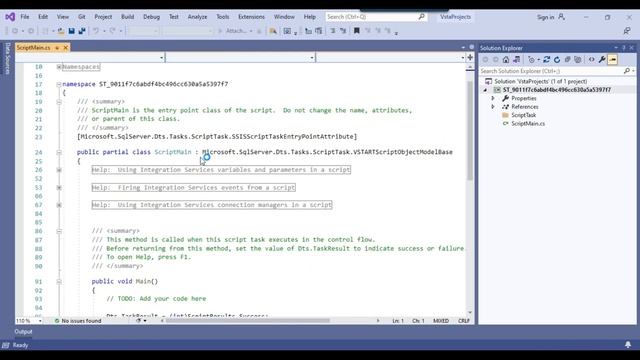Click the split editor plus icon
This screenshot has height=360, width=640.
(470, 58)
